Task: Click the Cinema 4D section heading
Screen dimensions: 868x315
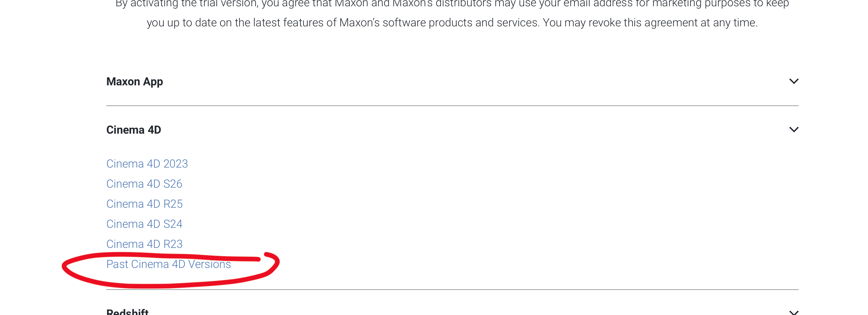Action: pos(134,130)
